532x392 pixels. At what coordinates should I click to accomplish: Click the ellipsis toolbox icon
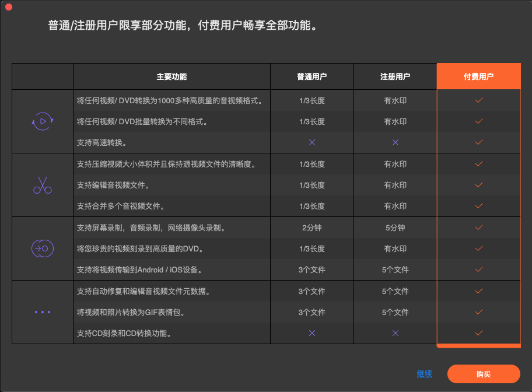pos(41,312)
